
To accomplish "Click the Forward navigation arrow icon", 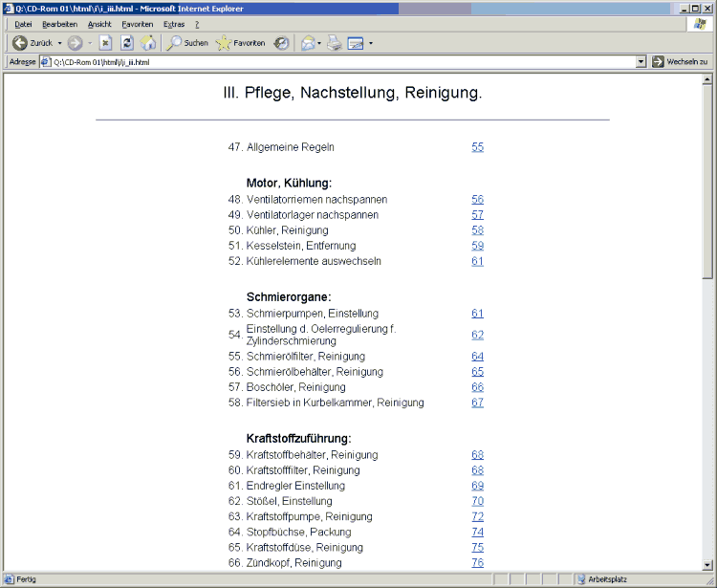I will pos(75,43).
